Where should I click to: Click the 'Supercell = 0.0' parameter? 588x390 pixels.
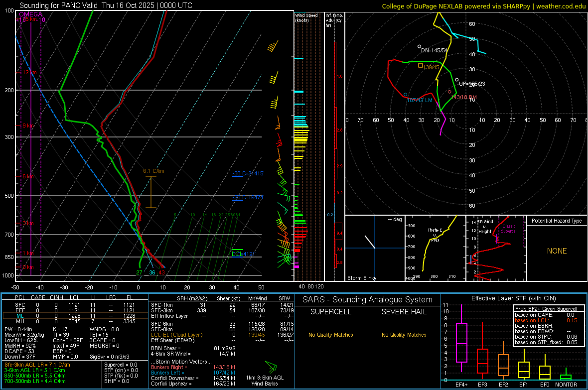[121, 365]
